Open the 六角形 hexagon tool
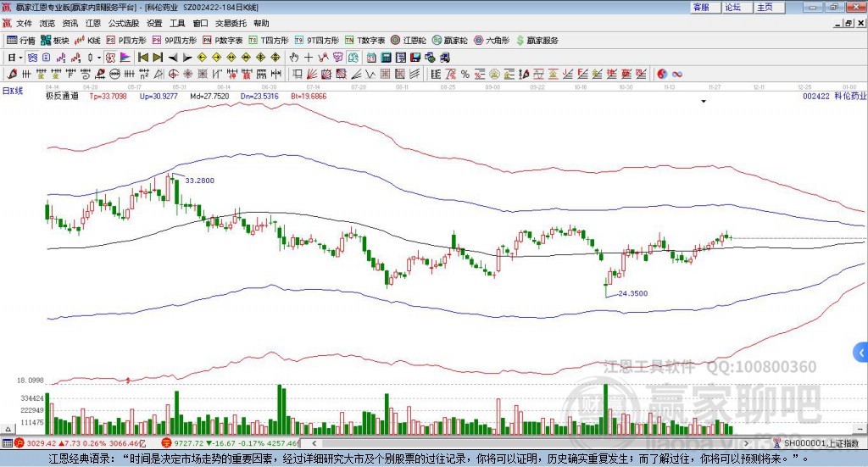This screenshot has width=868, height=467. [x=492, y=41]
